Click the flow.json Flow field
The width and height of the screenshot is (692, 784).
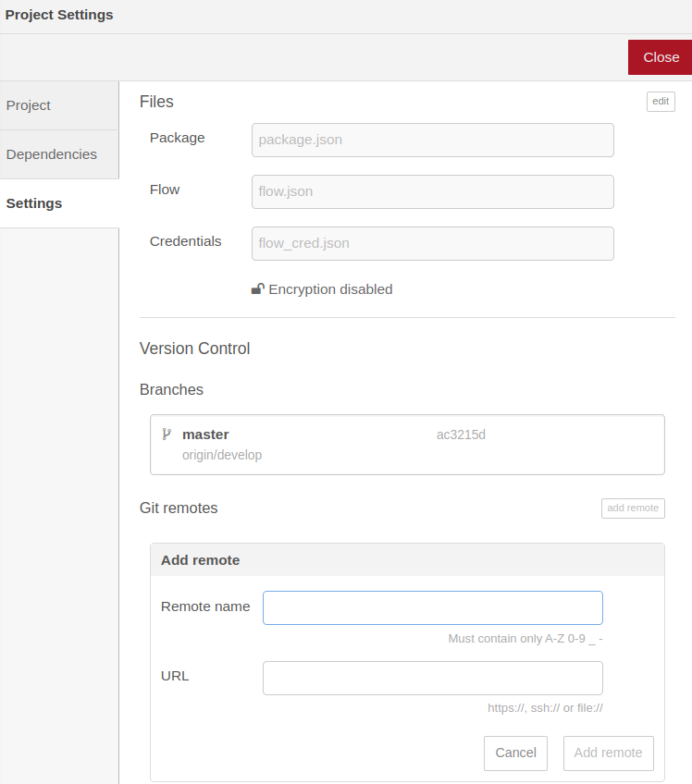tap(432, 191)
